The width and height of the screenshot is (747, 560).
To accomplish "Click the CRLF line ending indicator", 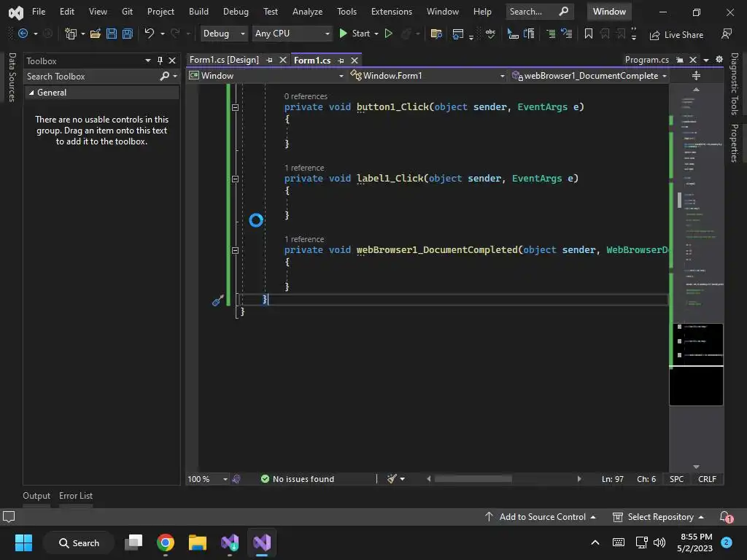I will [x=707, y=479].
